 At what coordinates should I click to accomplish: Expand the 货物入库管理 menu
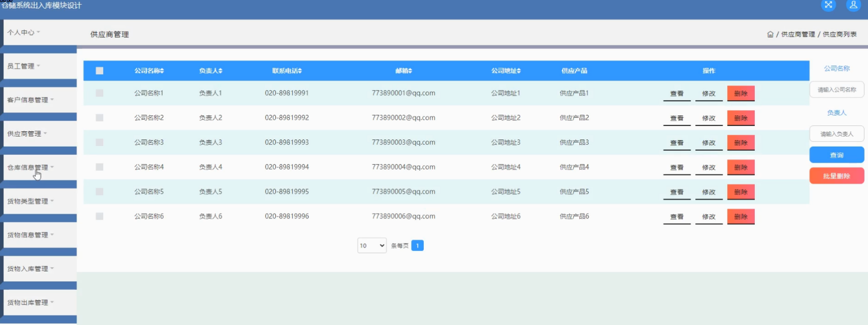click(x=40, y=268)
